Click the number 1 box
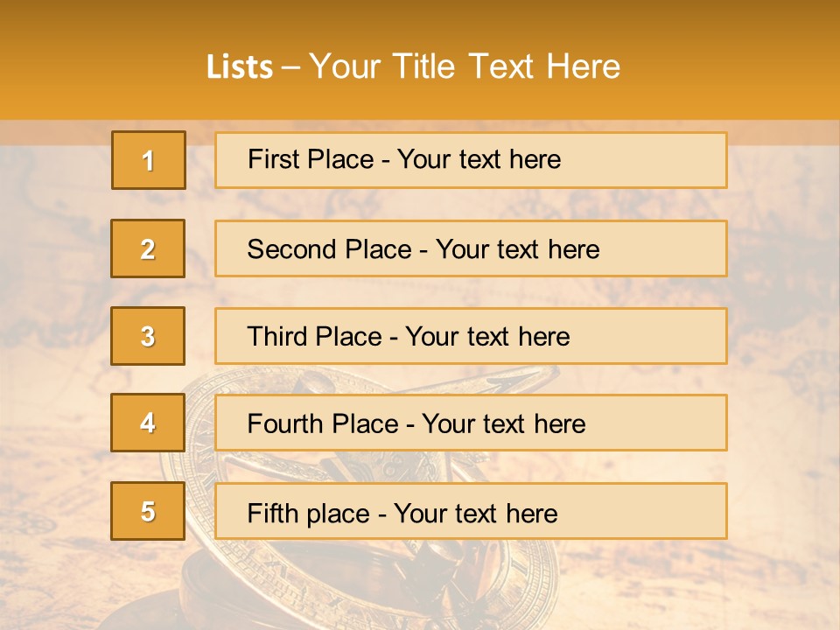 tap(149, 160)
